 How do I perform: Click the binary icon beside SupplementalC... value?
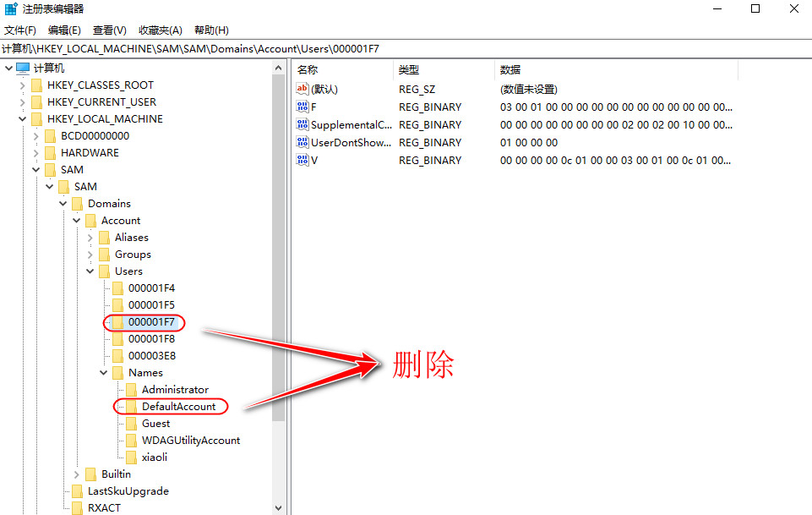click(302, 124)
